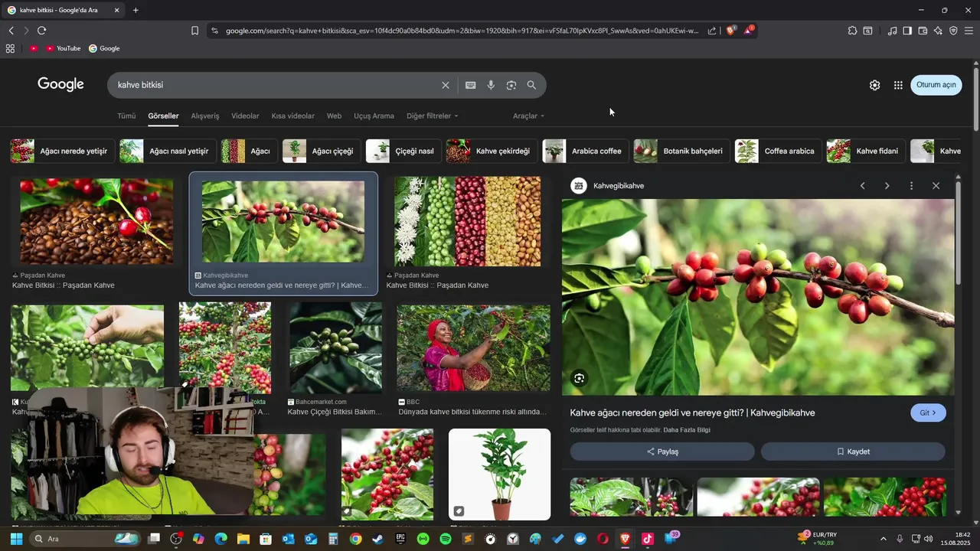The height and width of the screenshot is (551, 980).
Task: Open the Brave Wallet icon
Action: pos(923,31)
